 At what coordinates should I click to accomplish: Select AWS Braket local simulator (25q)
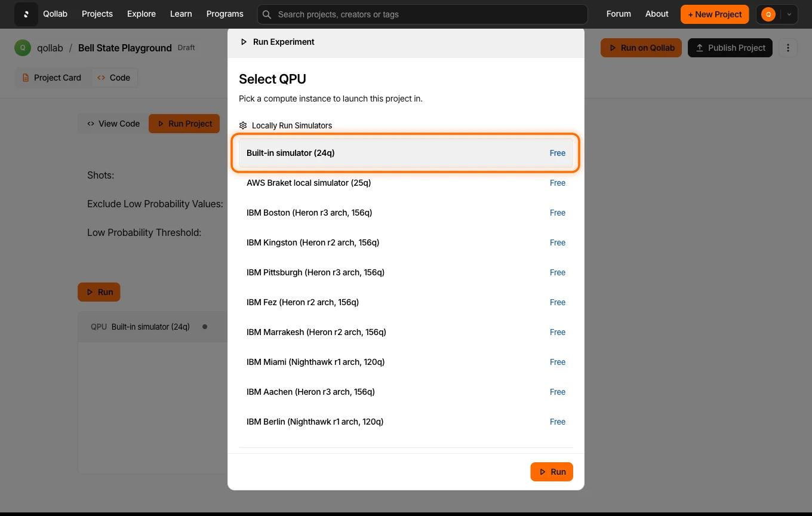[x=406, y=183]
